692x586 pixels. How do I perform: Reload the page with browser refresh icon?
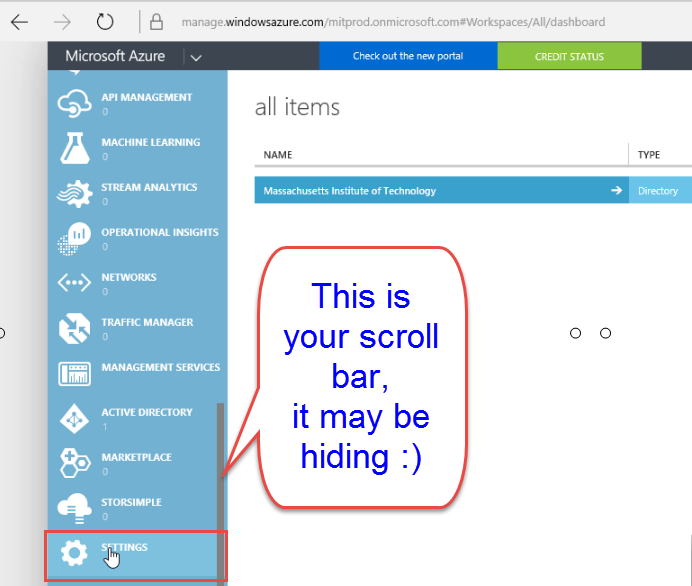[105, 22]
